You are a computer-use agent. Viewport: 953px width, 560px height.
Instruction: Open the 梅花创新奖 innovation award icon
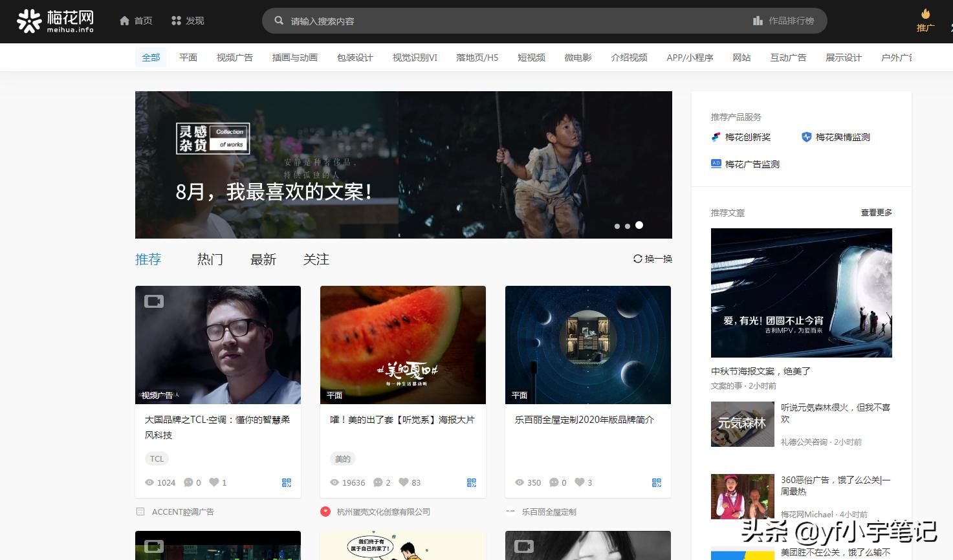714,137
